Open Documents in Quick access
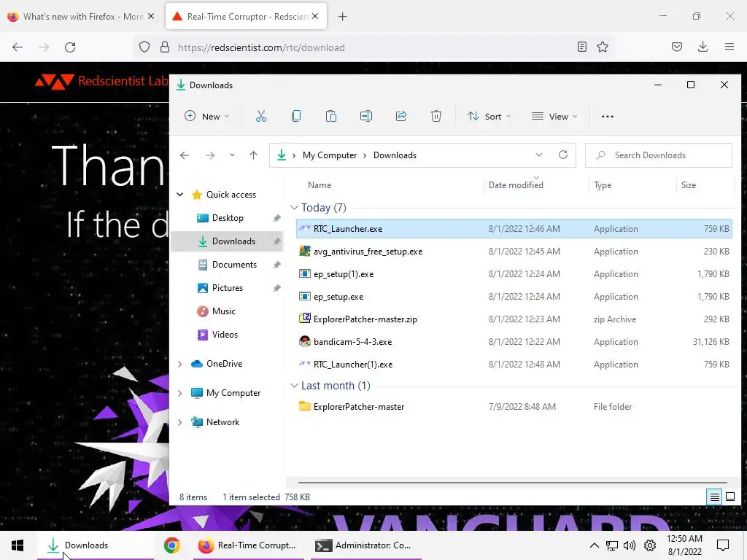This screenshot has width=747, height=560. click(234, 264)
